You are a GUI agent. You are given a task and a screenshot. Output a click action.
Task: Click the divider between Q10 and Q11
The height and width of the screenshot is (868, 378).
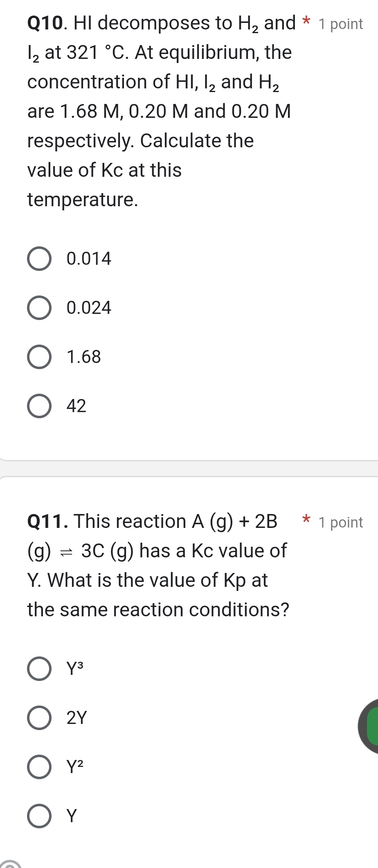[x=189, y=470]
